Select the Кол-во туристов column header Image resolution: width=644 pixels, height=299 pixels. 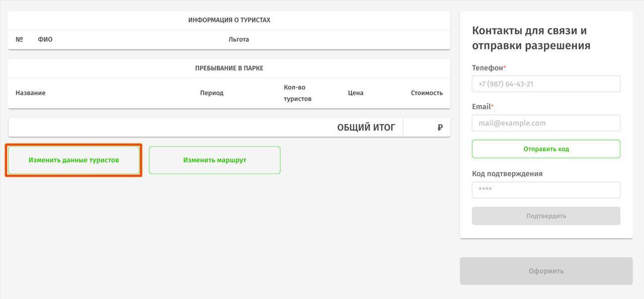point(297,93)
